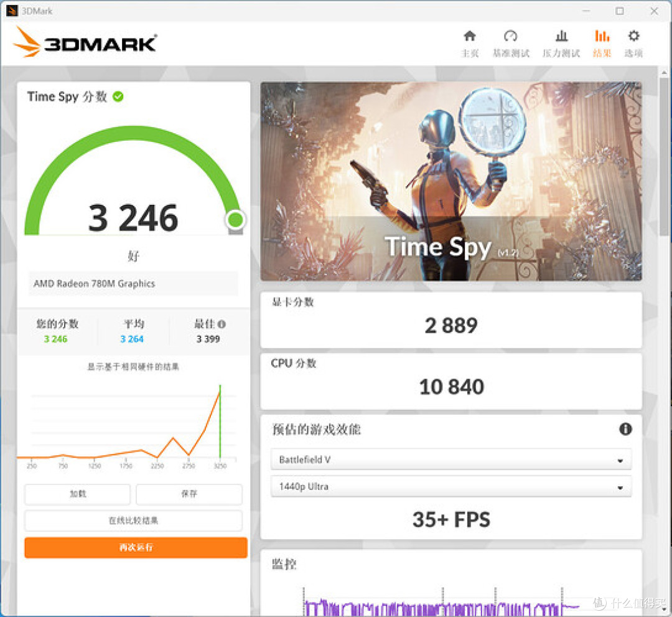Open the Results (结果) bar chart icon
The image size is (672, 617).
coord(602,37)
